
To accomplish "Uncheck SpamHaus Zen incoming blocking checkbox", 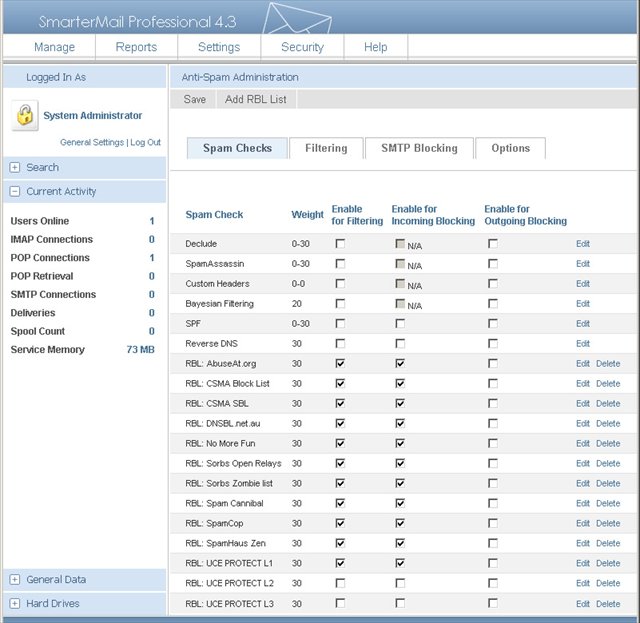I will point(400,543).
